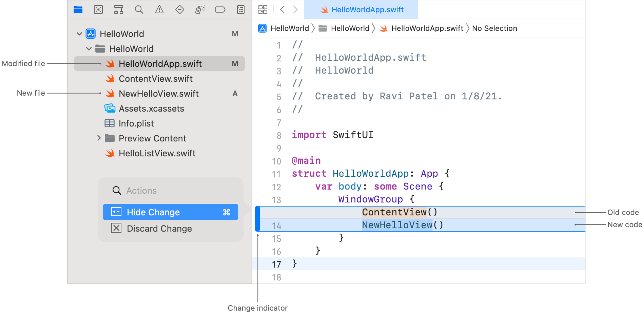Open the Test navigator diamond icon
The image size is (644, 314).
[x=180, y=9]
